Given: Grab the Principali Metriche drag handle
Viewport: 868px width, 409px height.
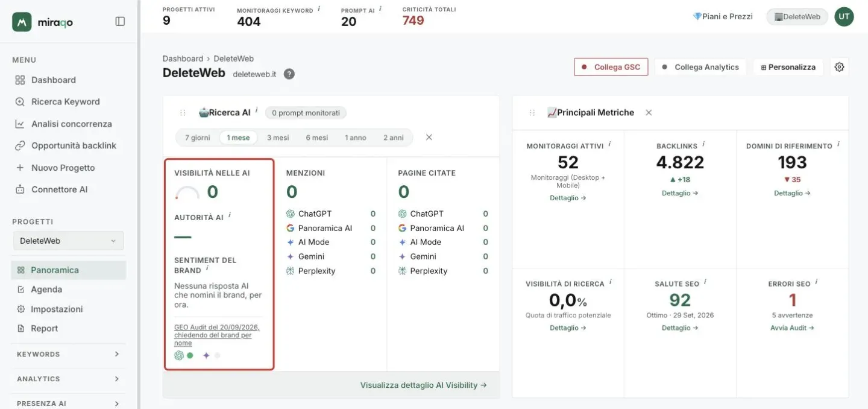Looking at the screenshot, I should click(x=532, y=113).
